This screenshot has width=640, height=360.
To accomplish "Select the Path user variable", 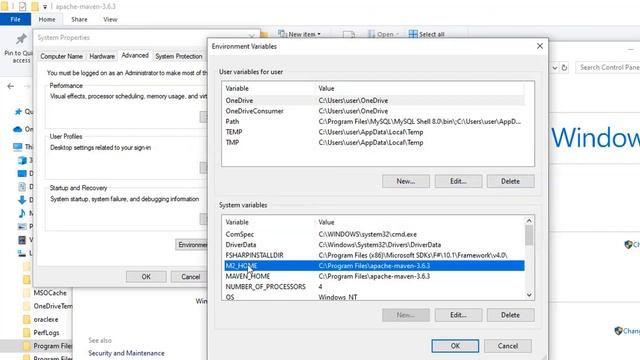I will point(374,122).
